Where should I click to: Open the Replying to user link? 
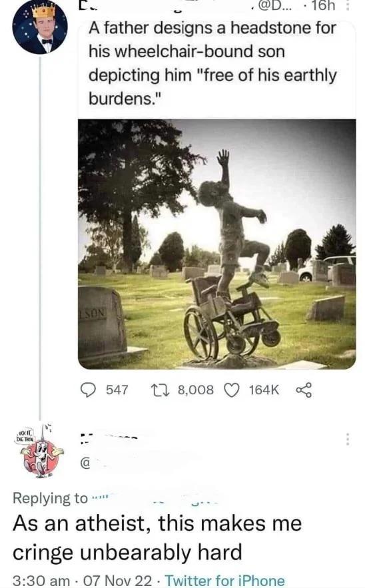pyautogui.click(x=155, y=499)
